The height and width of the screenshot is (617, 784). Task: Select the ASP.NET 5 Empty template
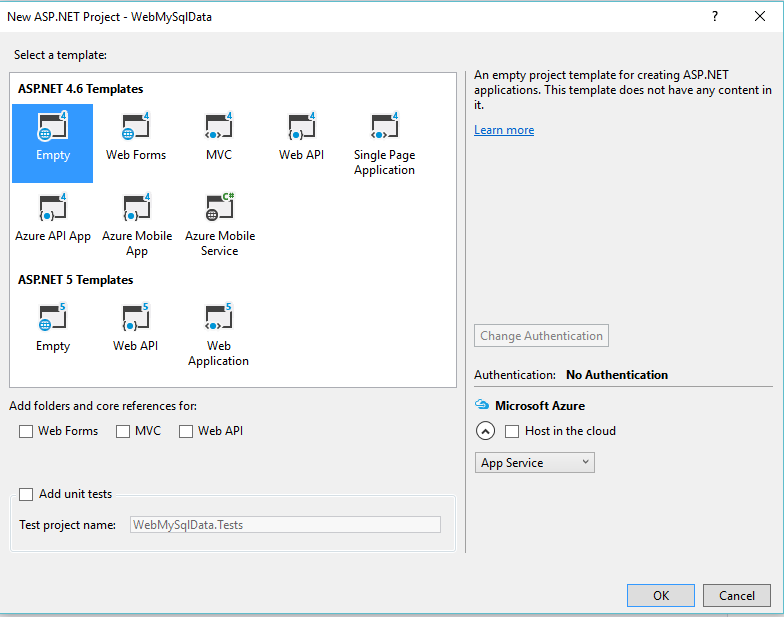point(52,320)
